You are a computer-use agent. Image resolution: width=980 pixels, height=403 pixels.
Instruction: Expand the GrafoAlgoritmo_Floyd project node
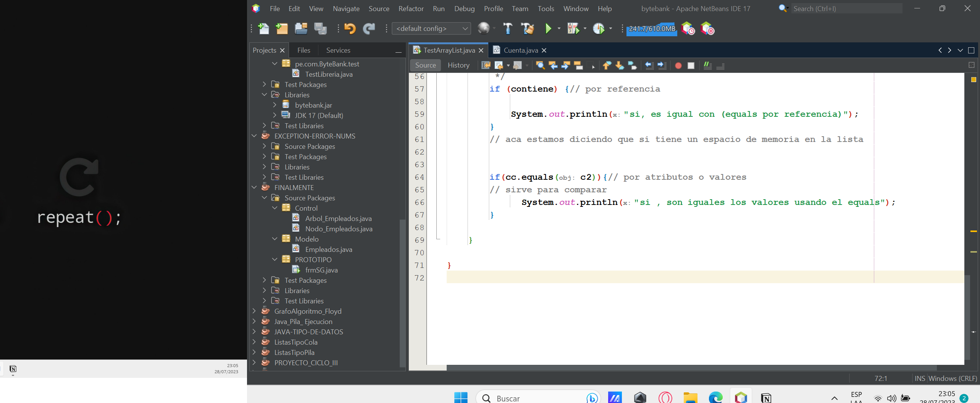(254, 311)
